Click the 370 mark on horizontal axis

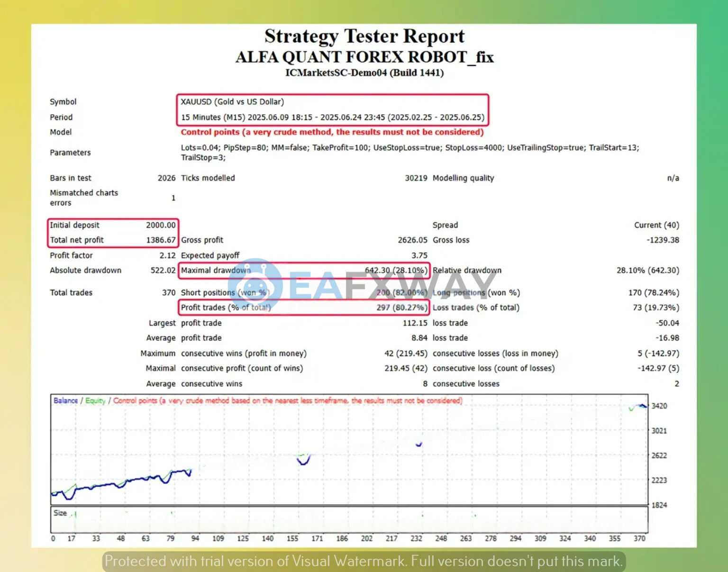pos(639,538)
